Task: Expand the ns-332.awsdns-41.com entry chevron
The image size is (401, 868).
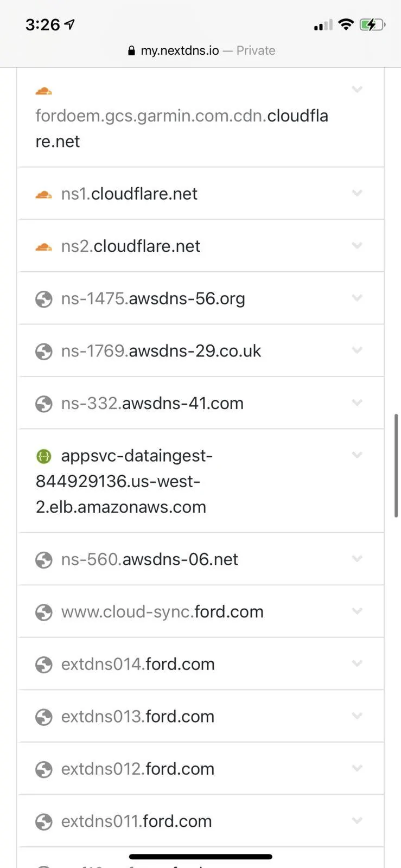Action: (357, 403)
